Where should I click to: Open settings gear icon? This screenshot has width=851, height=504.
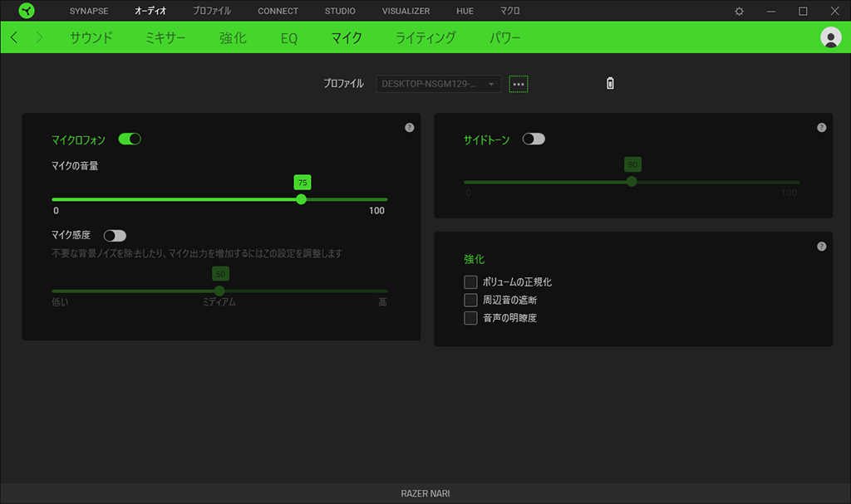point(739,11)
